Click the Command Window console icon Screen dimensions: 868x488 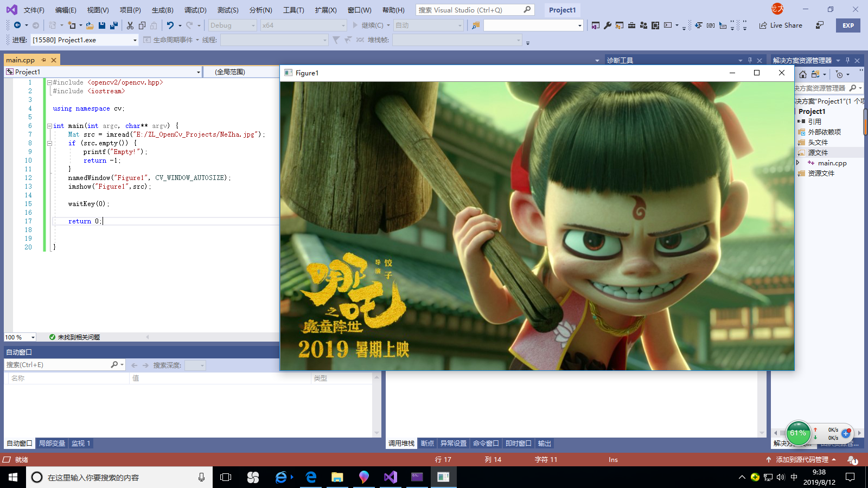pos(668,25)
